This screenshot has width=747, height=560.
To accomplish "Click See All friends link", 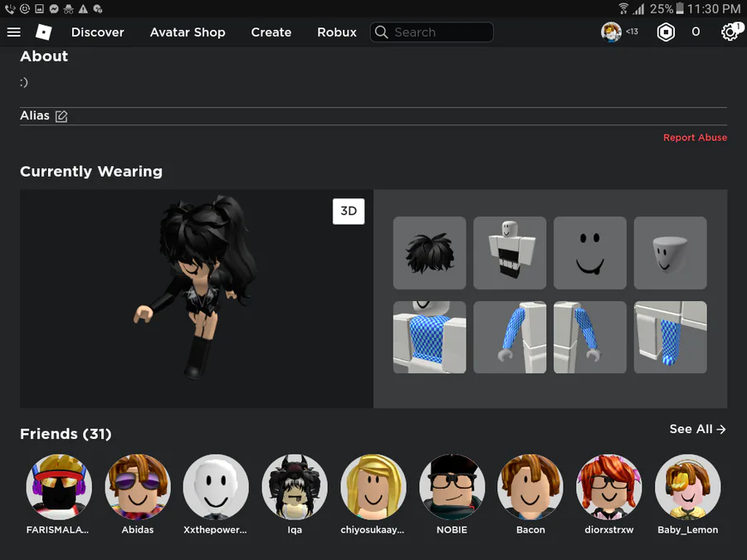I will point(697,429).
